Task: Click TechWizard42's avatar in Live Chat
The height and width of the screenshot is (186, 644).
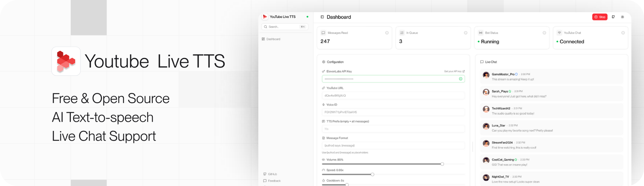Action: pos(486,109)
